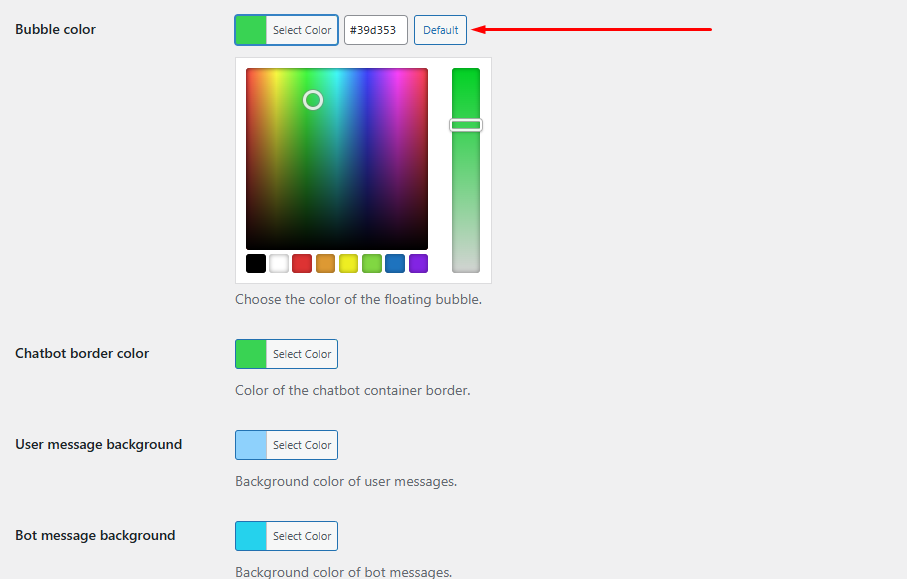This screenshot has width=907, height=579.
Task: Pick the white preset swatch
Action: coord(278,263)
